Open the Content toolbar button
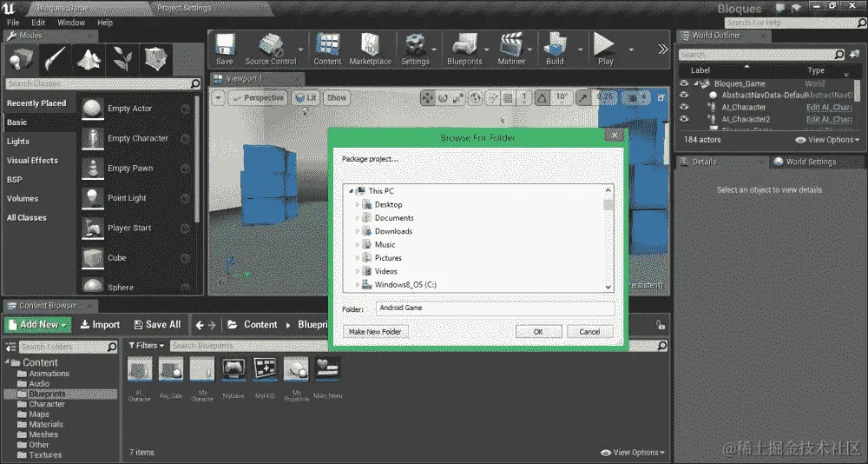This screenshot has width=868, height=464. pyautogui.click(x=327, y=50)
